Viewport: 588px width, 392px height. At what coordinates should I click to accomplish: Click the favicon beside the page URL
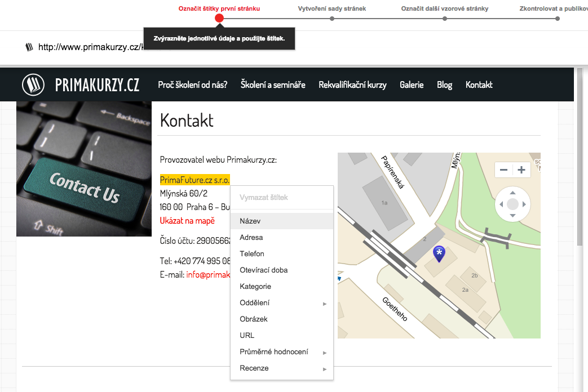pos(29,47)
